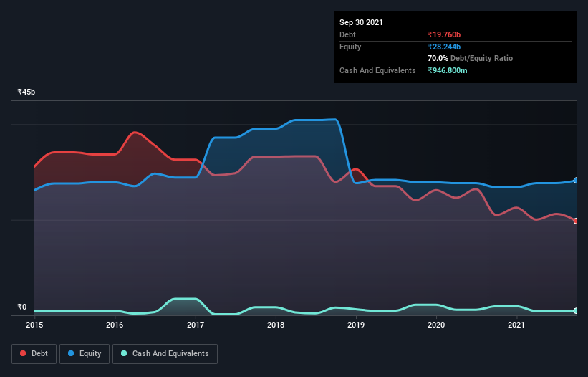
Task: Click the ₹28.244b equity value
Action: tap(444, 47)
